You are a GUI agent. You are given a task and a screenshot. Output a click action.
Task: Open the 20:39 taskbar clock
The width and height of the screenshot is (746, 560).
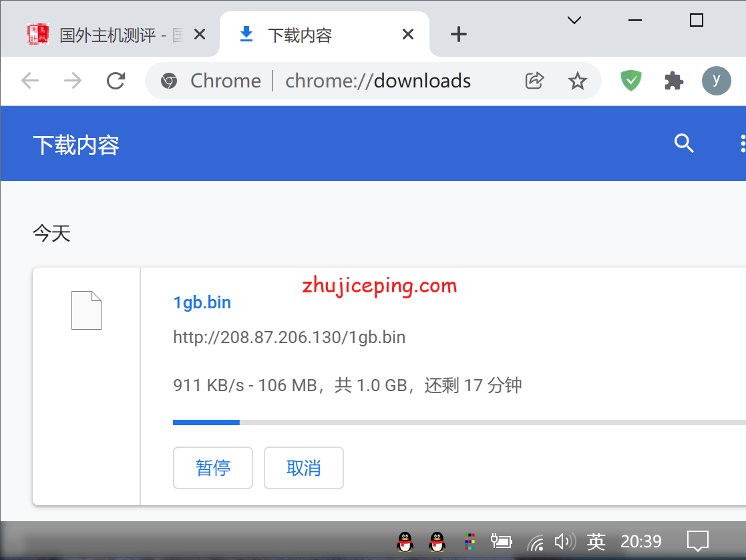[641, 541]
